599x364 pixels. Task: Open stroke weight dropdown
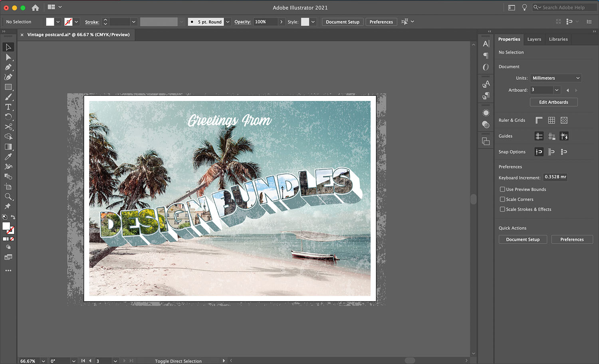coord(133,22)
